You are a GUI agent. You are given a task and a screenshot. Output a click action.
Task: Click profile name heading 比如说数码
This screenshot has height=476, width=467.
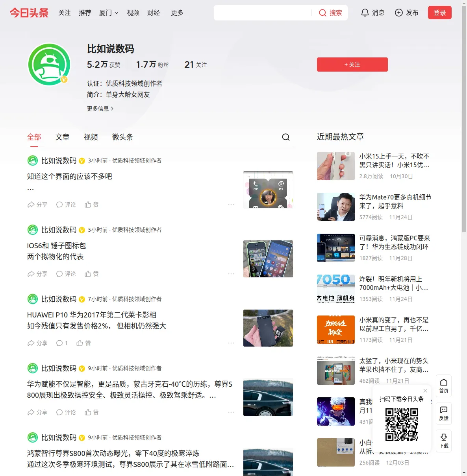click(111, 49)
